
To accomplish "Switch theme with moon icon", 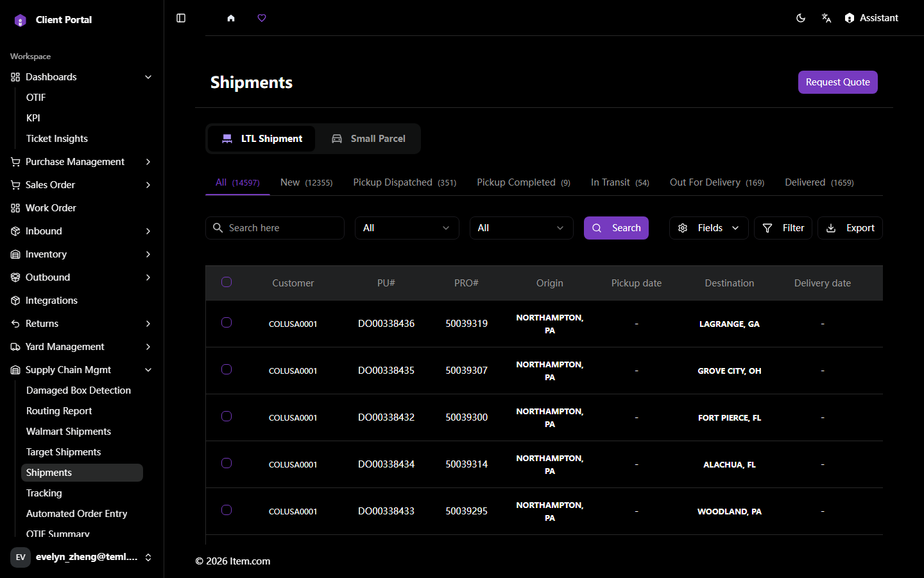I will 801,18.
